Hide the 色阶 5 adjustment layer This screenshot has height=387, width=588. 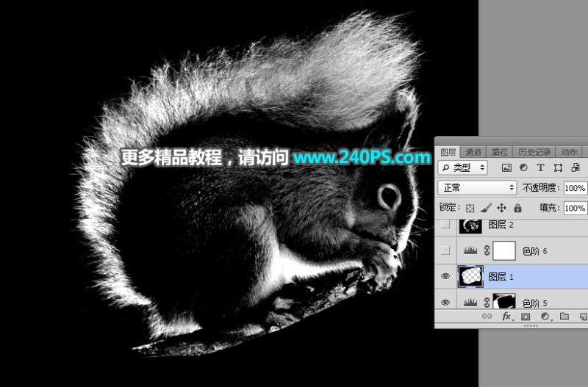point(445,303)
